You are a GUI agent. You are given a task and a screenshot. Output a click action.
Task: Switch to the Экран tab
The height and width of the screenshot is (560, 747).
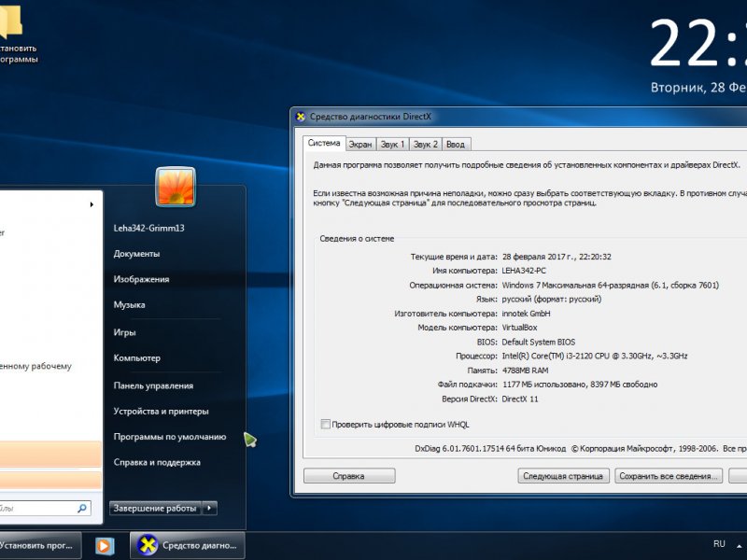pos(360,145)
